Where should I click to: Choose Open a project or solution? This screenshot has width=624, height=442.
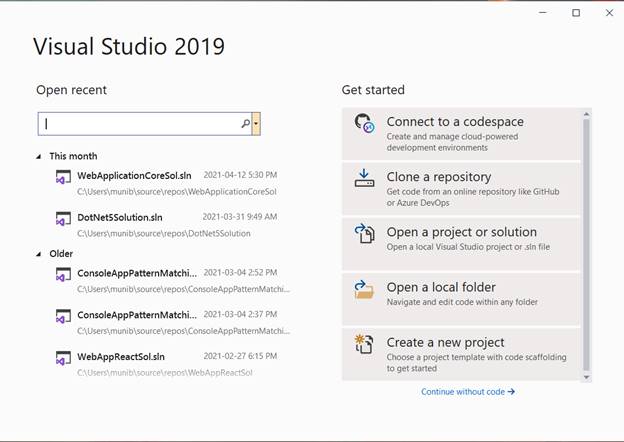coord(461,244)
